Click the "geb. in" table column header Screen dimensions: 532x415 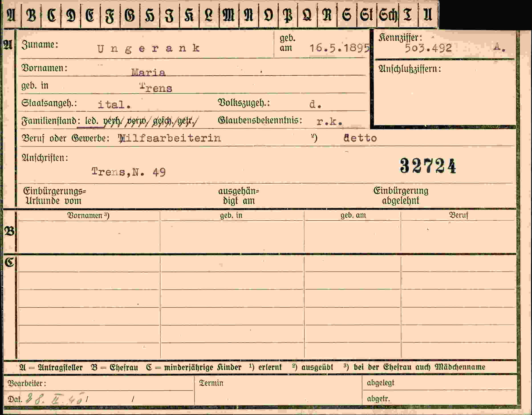[x=231, y=216]
